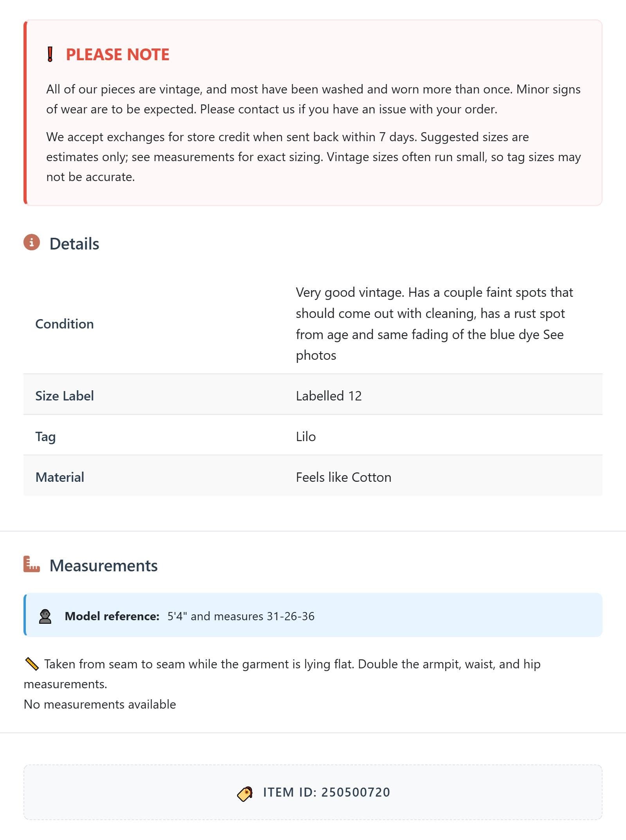Select the Lilo tag value
This screenshot has height=840, width=626.
tap(306, 436)
